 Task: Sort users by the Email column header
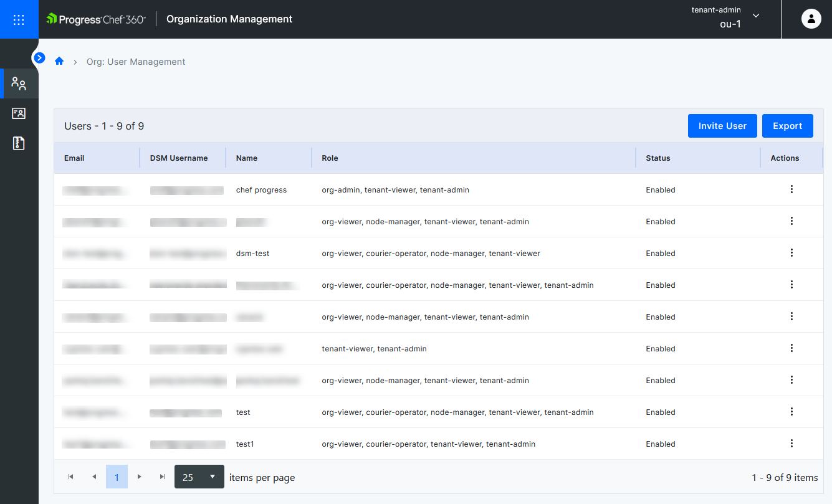point(74,158)
